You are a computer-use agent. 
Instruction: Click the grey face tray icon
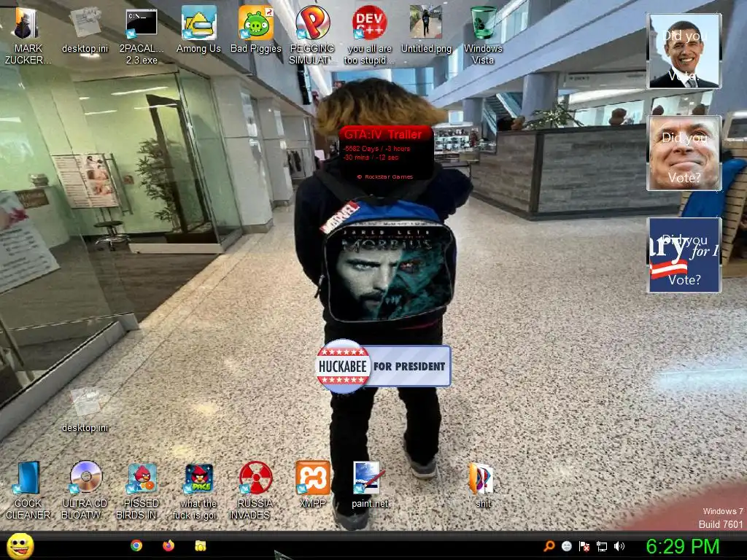(566, 546)
